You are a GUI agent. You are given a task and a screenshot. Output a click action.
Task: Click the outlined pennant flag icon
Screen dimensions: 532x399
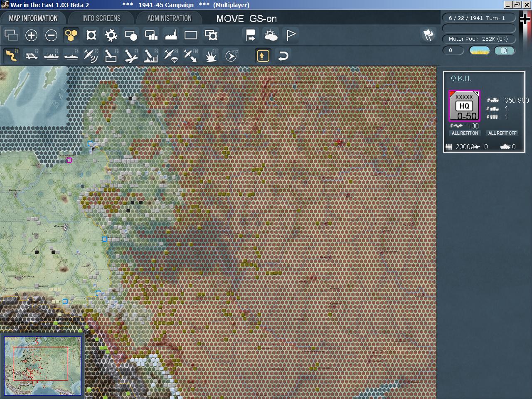click(291, 35)
